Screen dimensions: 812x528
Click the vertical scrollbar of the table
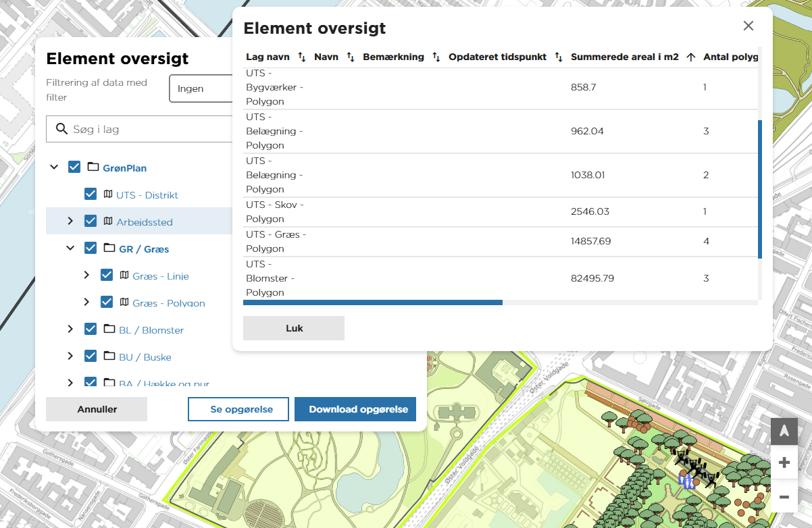coord(760,189)
